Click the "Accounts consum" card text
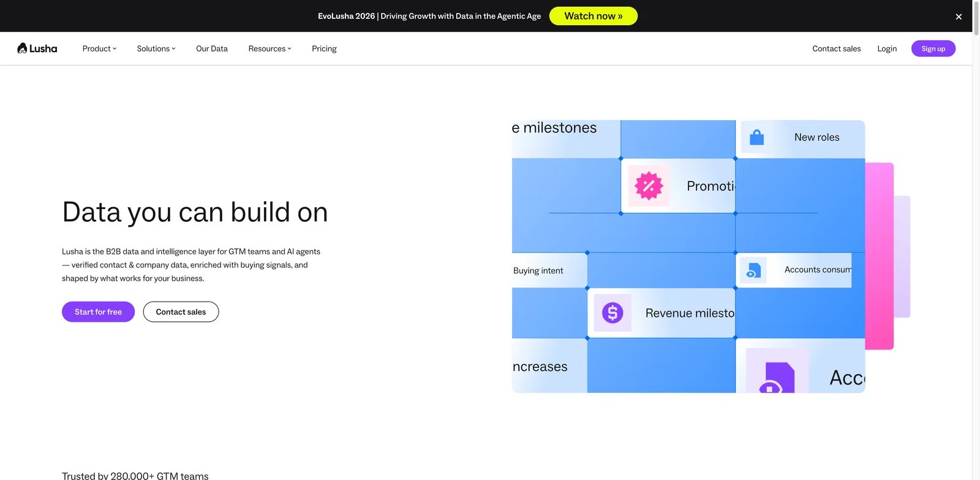The image size is (980, 480). (x=818, y=270)
